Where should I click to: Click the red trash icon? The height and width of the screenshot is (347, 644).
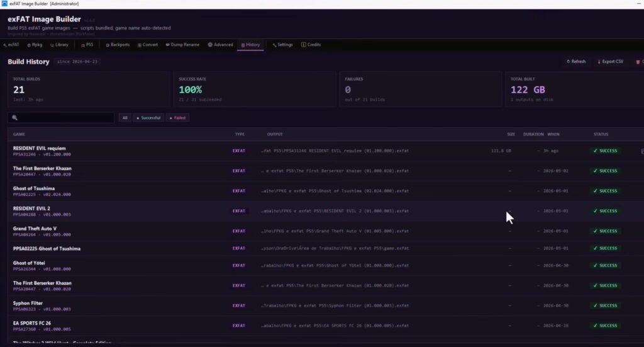point(638,62)
